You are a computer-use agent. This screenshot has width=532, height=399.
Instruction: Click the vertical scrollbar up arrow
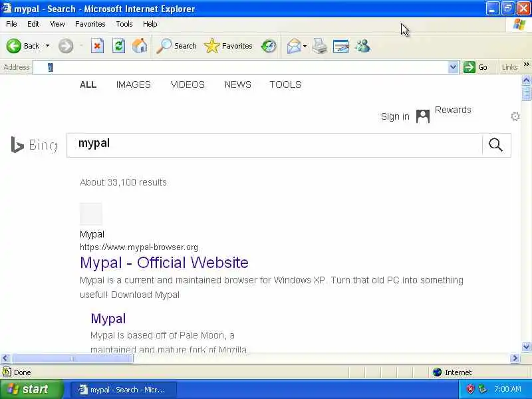coord(526,80)
